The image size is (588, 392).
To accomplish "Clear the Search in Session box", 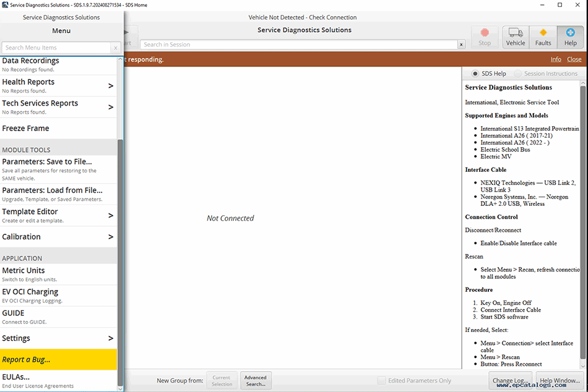I will click(x=461, y=45).
